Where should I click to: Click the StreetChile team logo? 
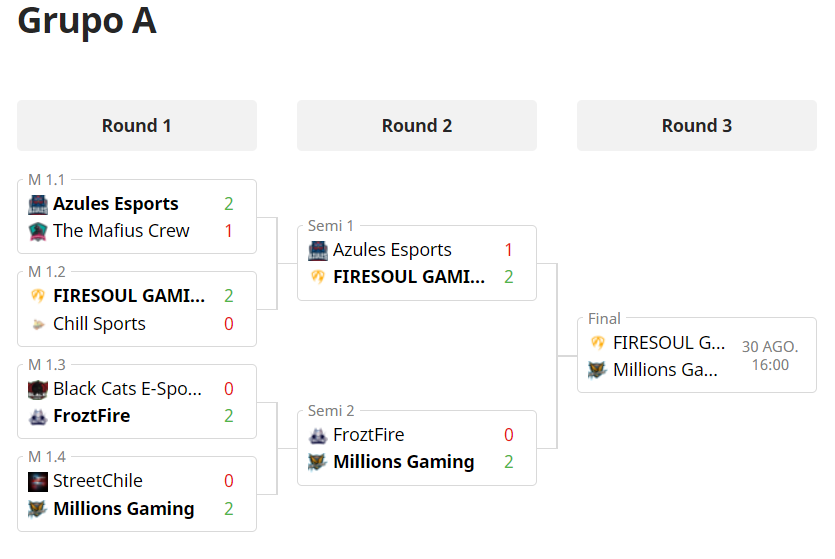(38, 481)
